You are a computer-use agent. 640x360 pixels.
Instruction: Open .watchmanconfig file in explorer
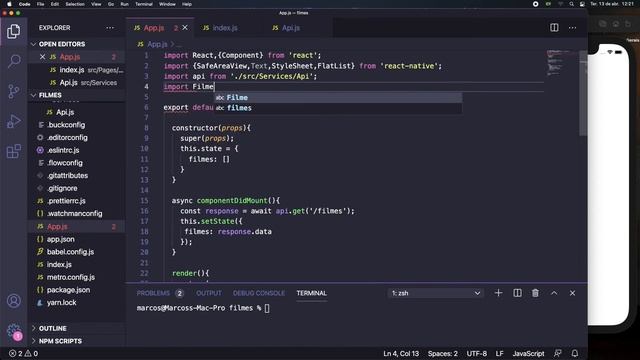(x=75, y=213)
